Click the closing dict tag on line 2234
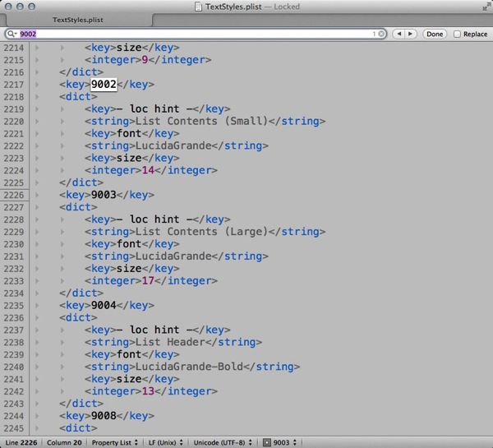The height and width of the screenshot is (448, 493). click(81, 293)
